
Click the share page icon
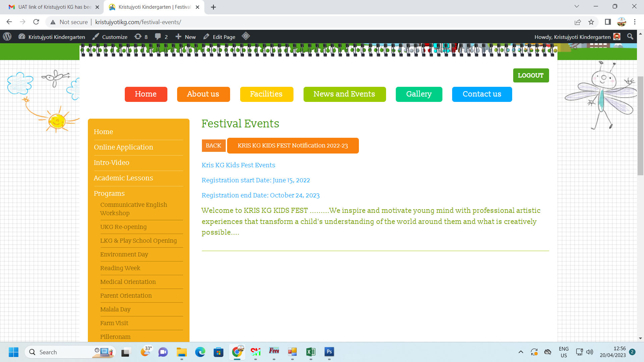pyautogui.click(x=578, y=22)
